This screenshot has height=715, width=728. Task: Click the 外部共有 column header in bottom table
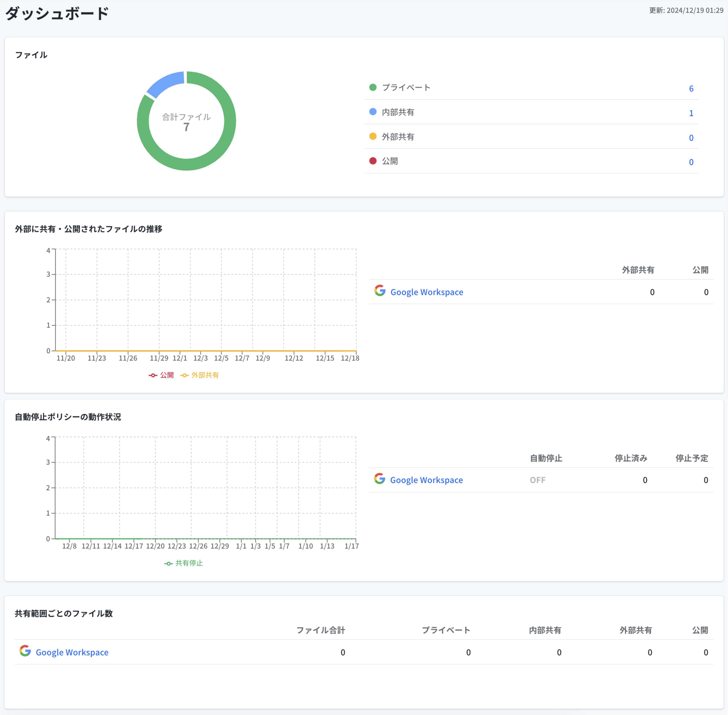pyautogui.click(x=636, y=630)
